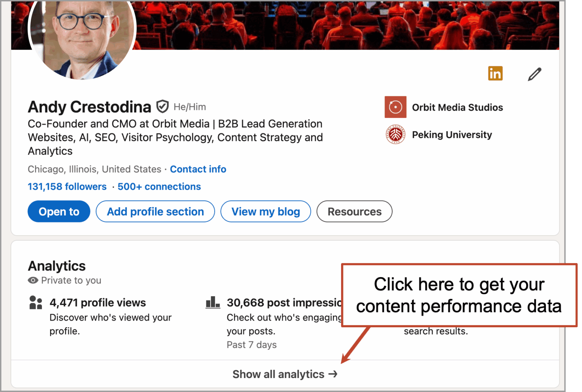The width and height of the screenshot is (582, 392).
Task: Click Show all analytics link
Action: pos(285,374)
